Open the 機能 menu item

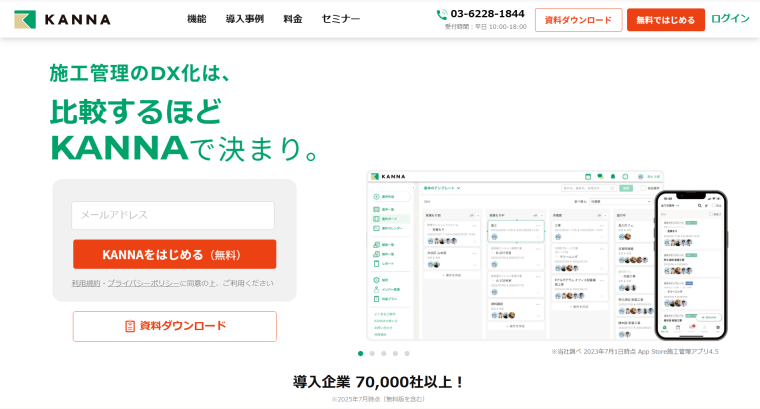coord(196,19)
